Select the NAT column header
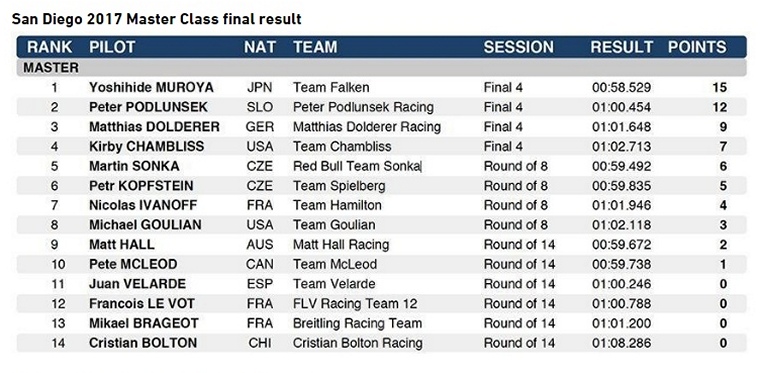760x373 pixels. click(260, 47)
